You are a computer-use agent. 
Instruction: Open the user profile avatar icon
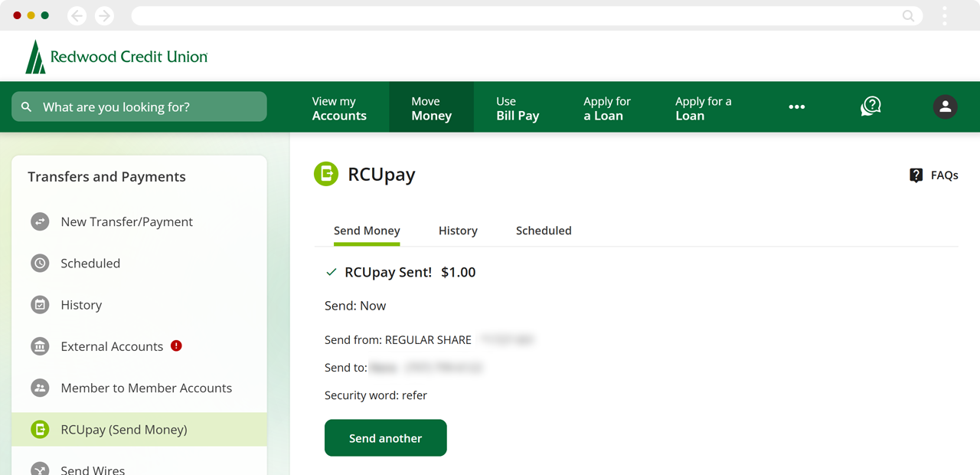point(945,106)
